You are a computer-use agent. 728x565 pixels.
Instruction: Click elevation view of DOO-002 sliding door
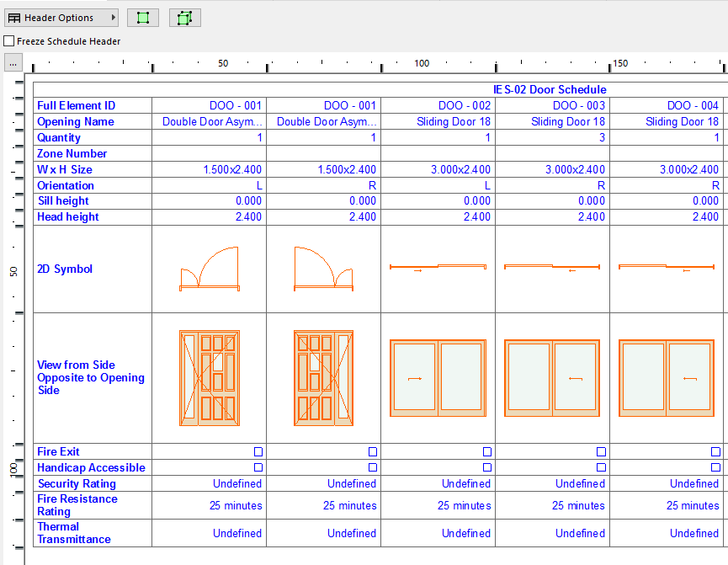(x=438, y=378)
